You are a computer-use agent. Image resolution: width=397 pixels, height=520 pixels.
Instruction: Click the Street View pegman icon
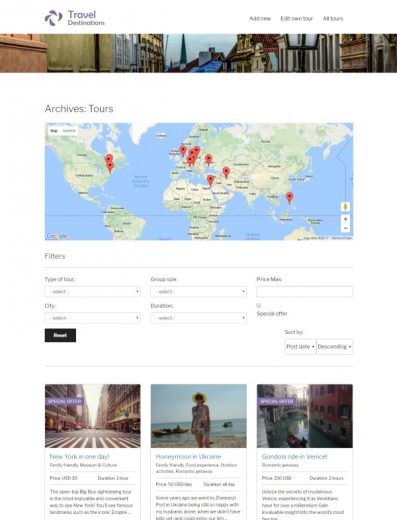tap(345, 207)
